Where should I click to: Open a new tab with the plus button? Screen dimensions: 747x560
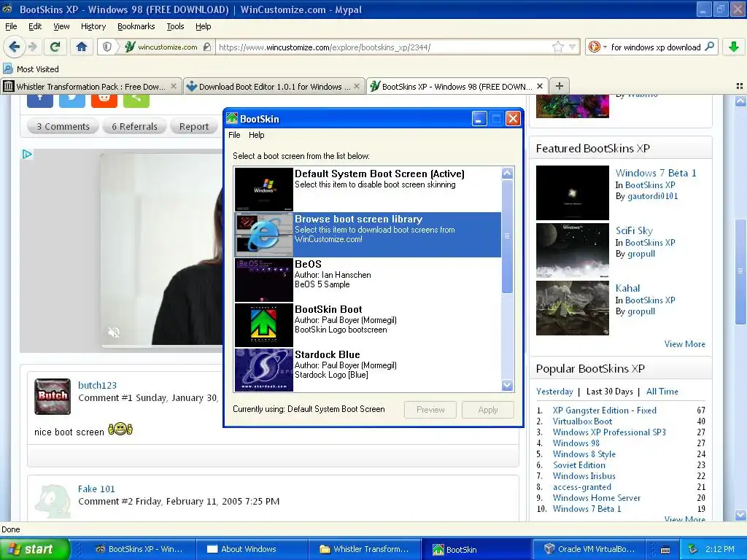pos(560,86)
